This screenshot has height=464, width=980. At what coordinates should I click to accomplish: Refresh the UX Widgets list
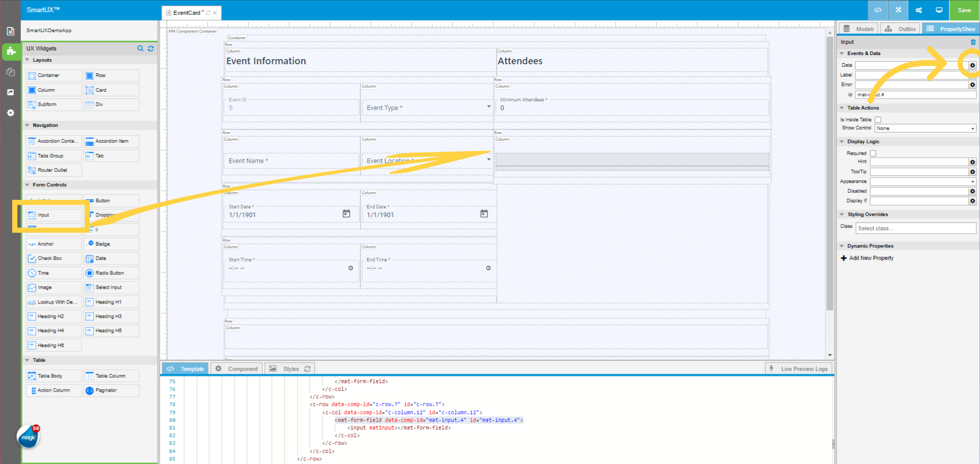pyautogui.click(x=151, y=48)
